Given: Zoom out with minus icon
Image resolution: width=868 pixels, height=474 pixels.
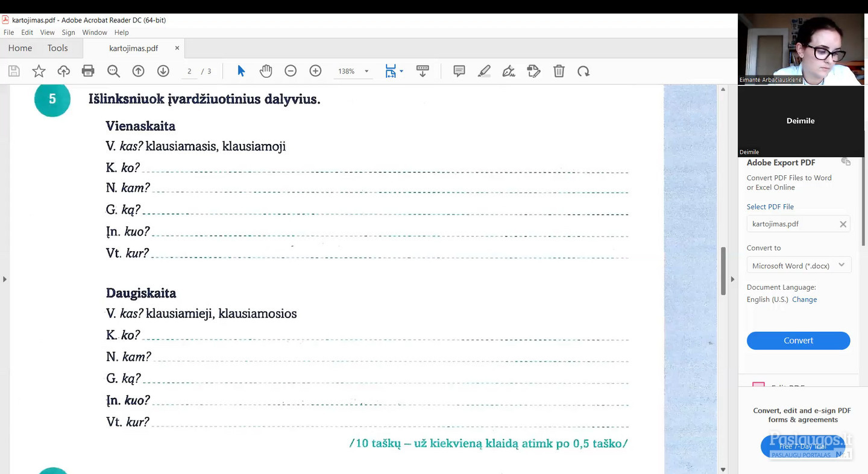Looking at the screenshot, I should 291,71.
